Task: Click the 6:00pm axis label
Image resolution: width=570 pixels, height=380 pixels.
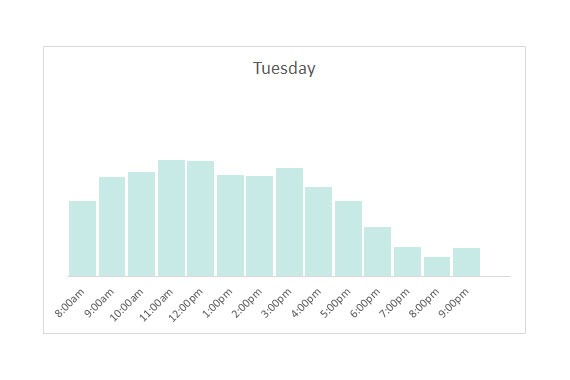Action: tap(366, 303)
